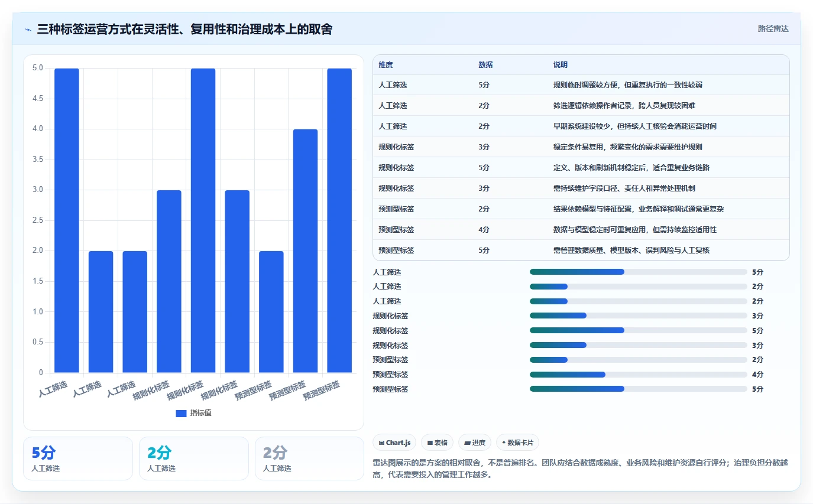Click the 人工筛选 5分 progress bar

639,272
